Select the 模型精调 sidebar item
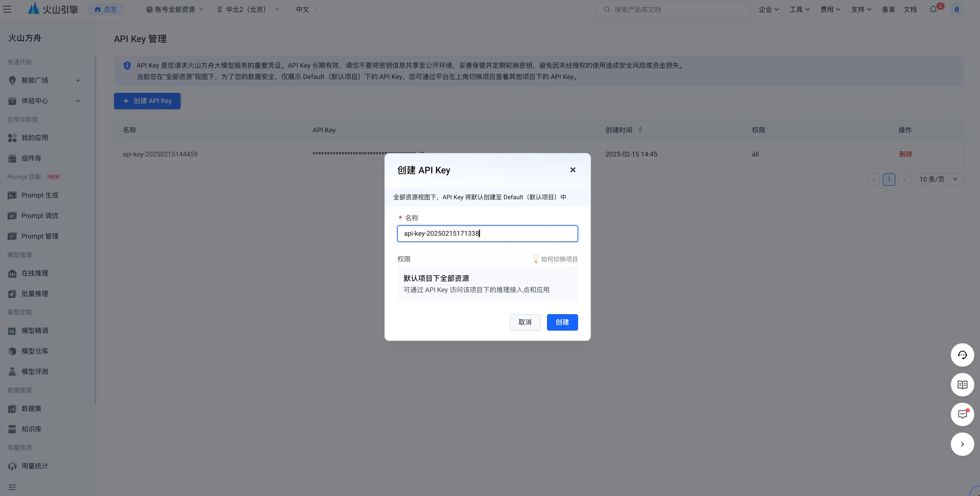 (x=35, y=331)
